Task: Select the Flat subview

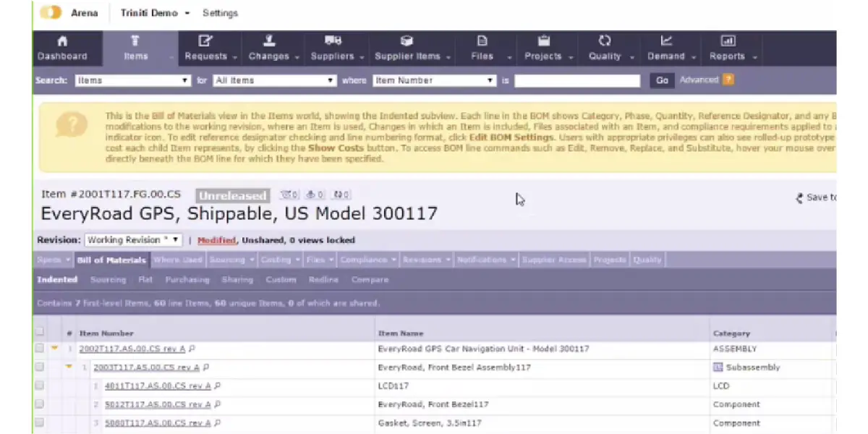Action: click(145, 280)
